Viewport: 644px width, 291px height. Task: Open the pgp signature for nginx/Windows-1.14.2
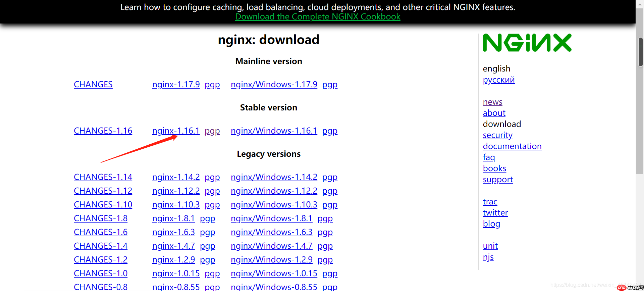pos(330,178)
